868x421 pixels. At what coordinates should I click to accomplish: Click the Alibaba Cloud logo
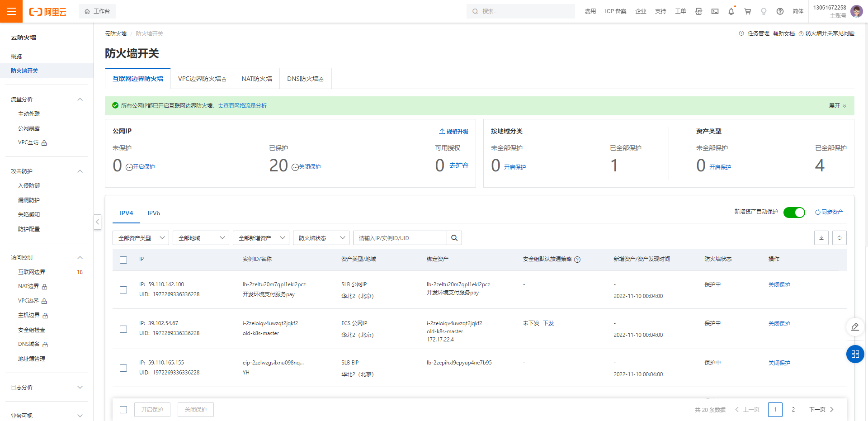47,12
